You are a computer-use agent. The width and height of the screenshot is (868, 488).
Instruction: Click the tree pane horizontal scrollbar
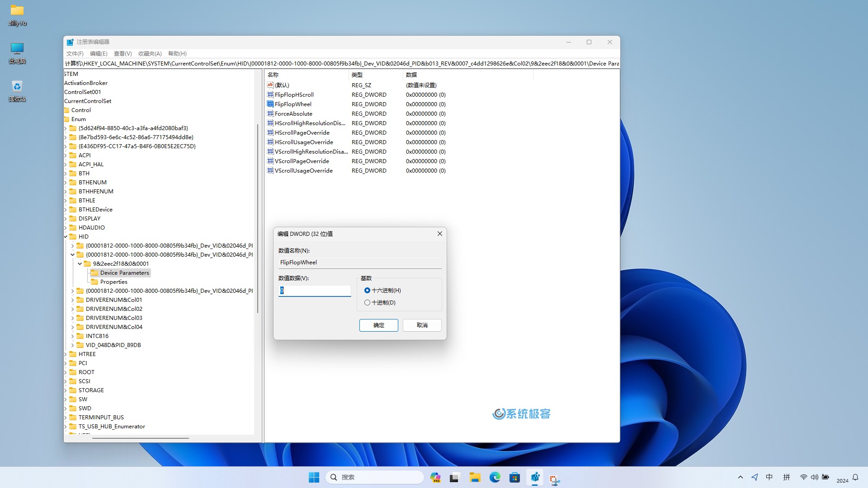pos(140,438)
